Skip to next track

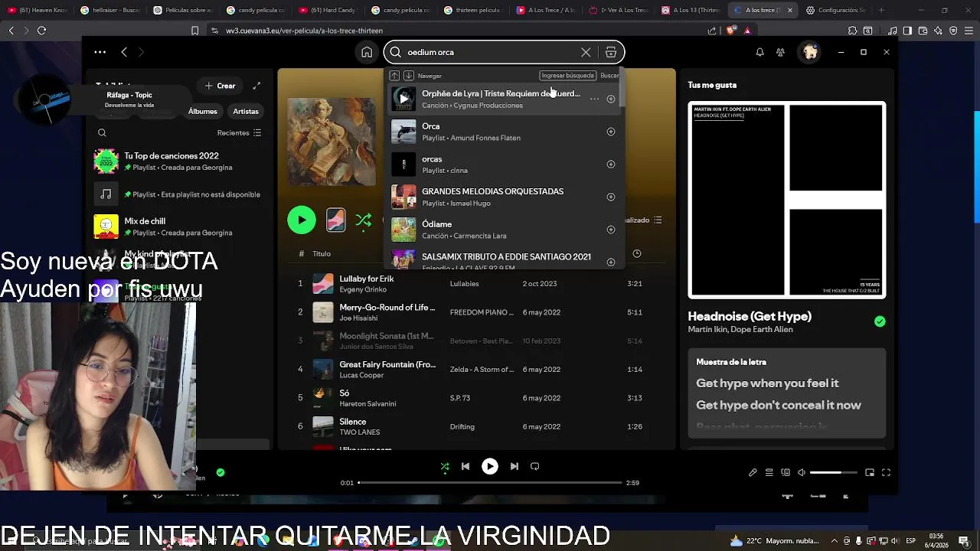(514, 466)
